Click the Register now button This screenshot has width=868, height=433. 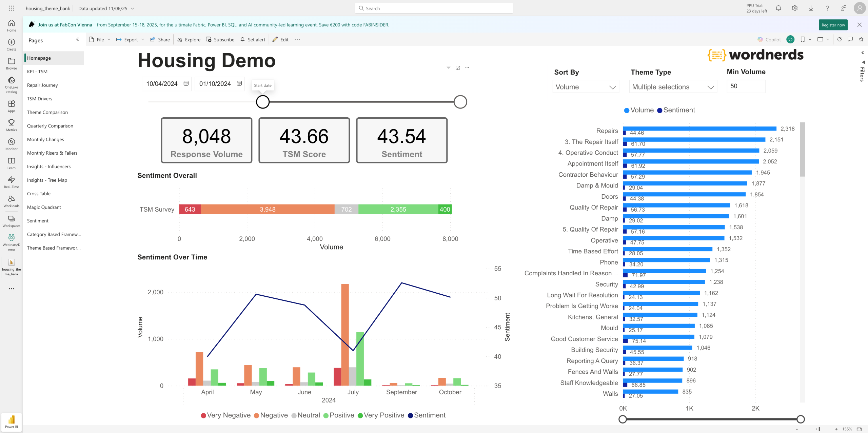pyautogui.click(x=833, y=25)
